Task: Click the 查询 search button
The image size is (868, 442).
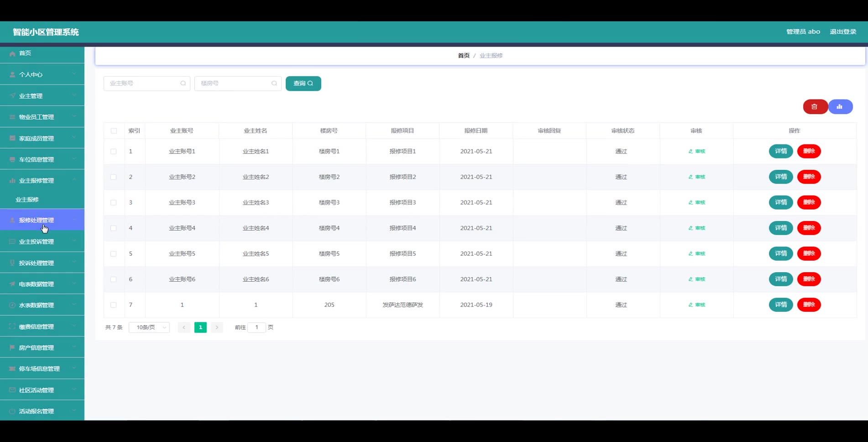Action: [x=303, y=84]
